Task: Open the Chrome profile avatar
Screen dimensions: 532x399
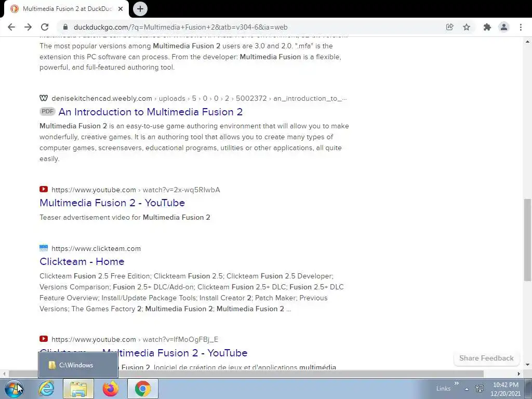Action: pyautogui.click(x=504, y=27)
